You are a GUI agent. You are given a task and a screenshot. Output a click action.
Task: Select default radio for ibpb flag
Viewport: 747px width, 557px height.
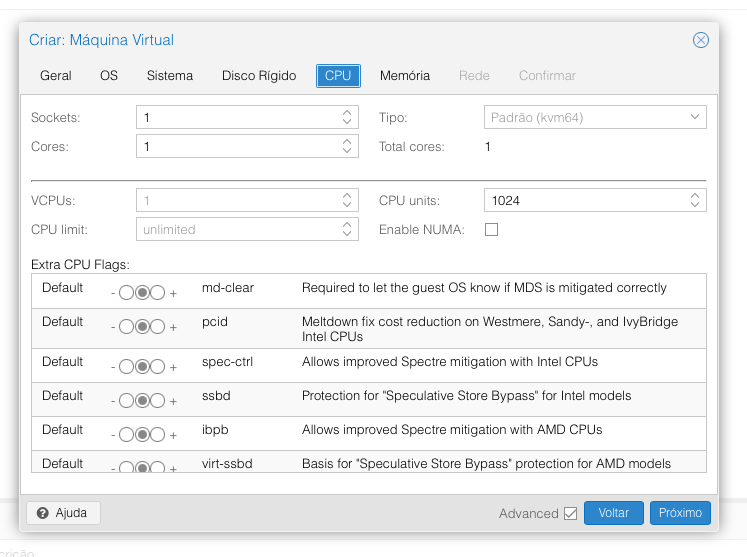(x=142, y=435)
